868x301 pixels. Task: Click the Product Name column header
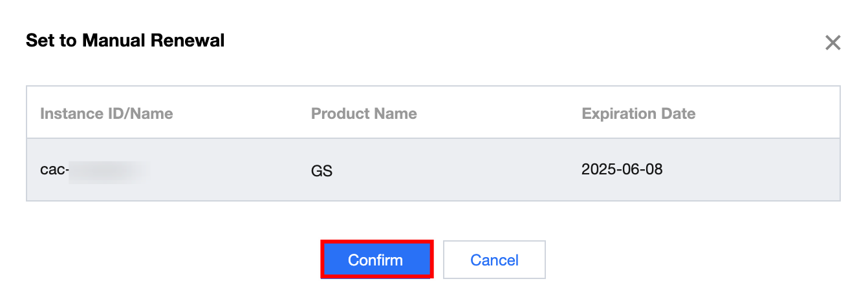pyautogui.click(x=363, y=114)
